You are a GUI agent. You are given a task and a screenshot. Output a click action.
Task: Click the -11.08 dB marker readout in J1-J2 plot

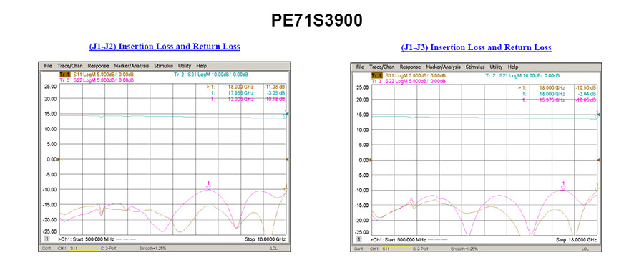(275, 87)
